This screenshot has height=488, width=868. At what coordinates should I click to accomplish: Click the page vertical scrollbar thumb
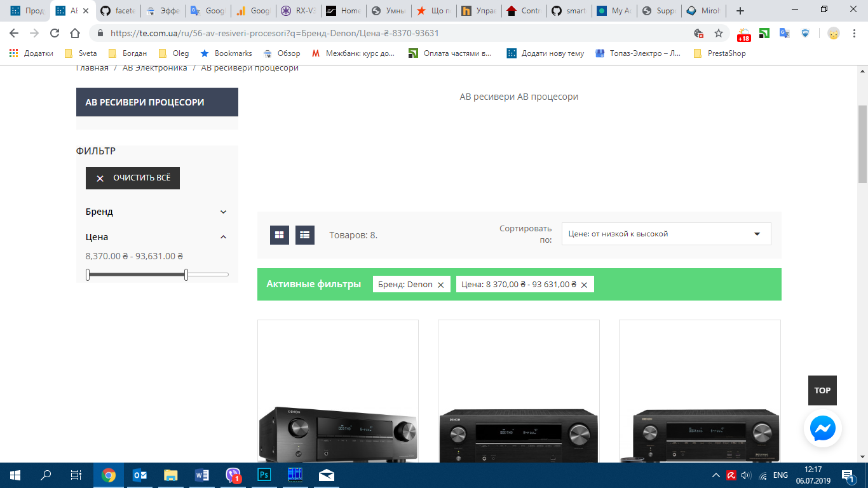pyautogui.click(x=863, y=144)
